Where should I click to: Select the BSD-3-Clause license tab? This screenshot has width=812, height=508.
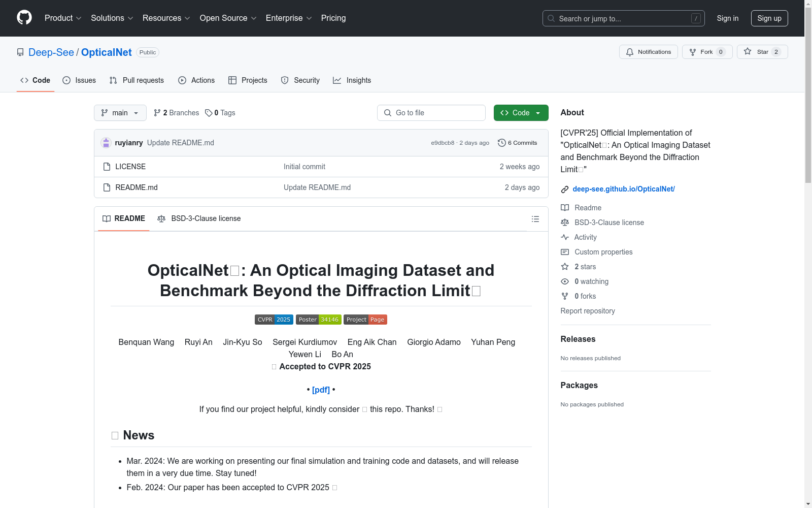[x=199, y=218]
